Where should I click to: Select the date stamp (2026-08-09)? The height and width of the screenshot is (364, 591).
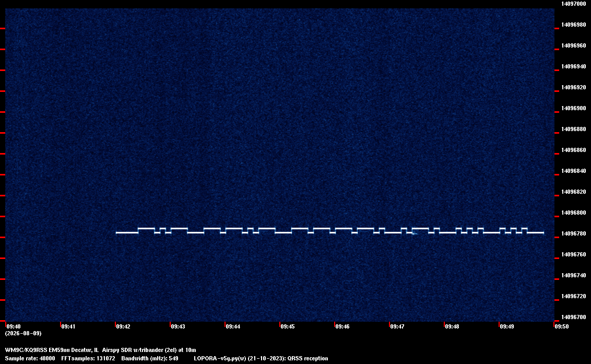(x=23, y=333)
